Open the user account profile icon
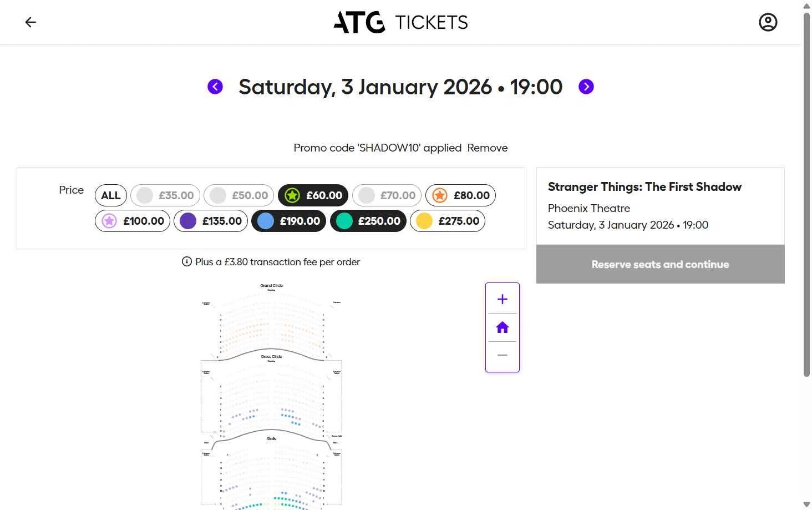This screenshot has width=812, height=510. (768, 22)
